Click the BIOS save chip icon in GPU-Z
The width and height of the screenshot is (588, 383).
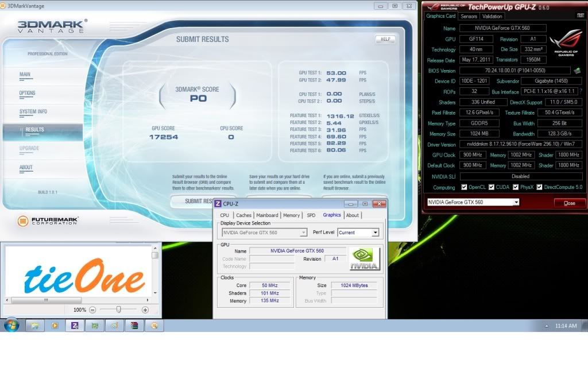tap(577, 71)
